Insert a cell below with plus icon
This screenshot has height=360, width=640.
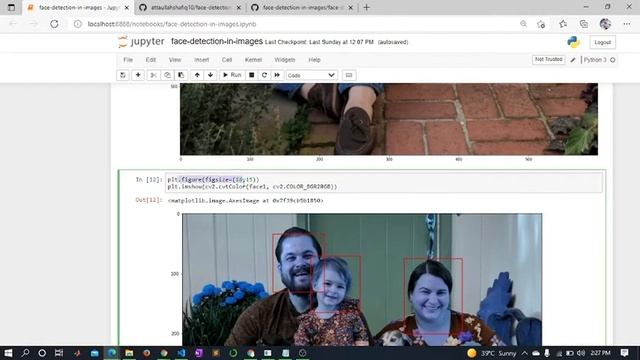pyautogui.click(x=138, y=75)
